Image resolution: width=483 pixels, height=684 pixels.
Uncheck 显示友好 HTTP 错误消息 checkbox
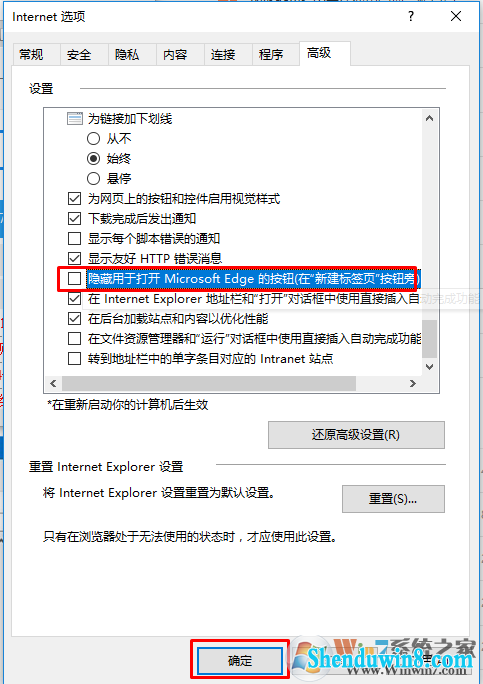click(75, 258)
